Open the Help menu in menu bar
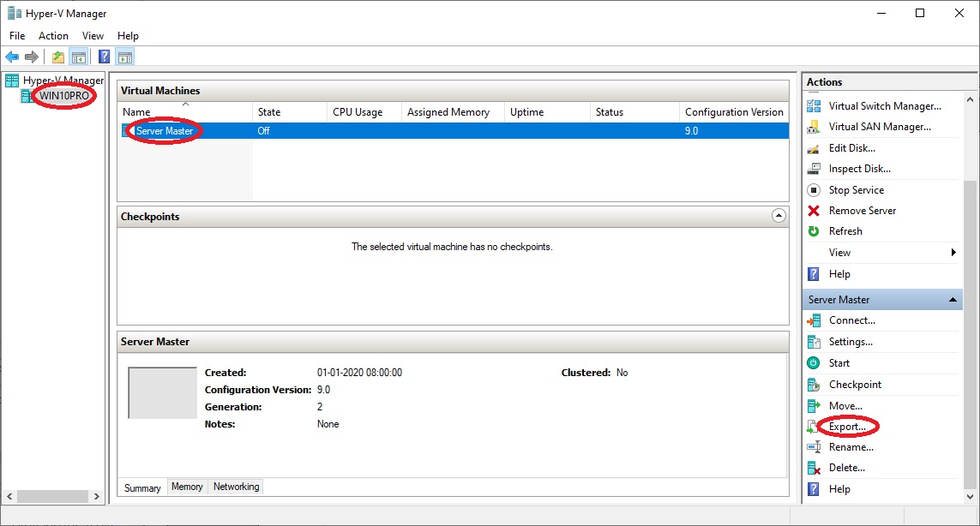 [128, 36]
